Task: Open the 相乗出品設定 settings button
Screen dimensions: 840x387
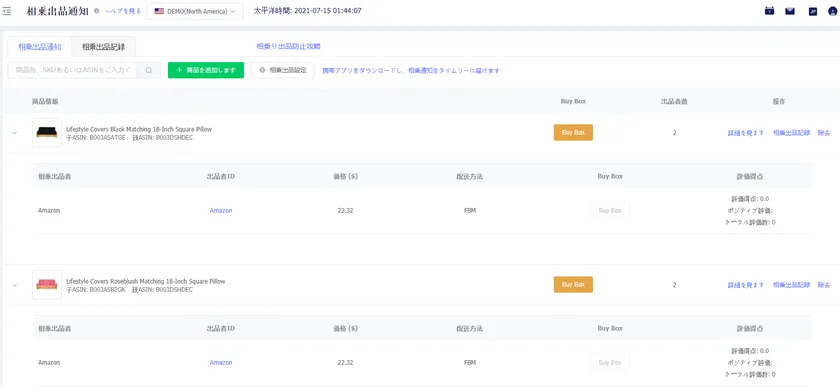Action: coord(282,70)
